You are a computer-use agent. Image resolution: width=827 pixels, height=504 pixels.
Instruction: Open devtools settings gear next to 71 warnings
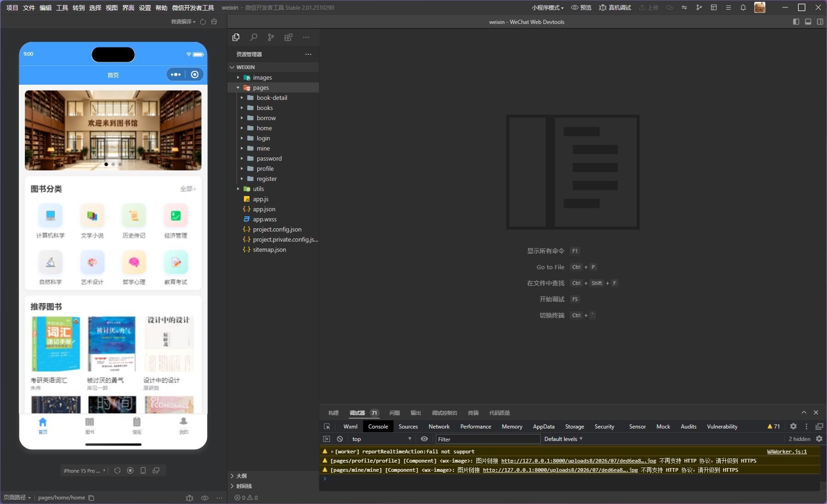793,426
